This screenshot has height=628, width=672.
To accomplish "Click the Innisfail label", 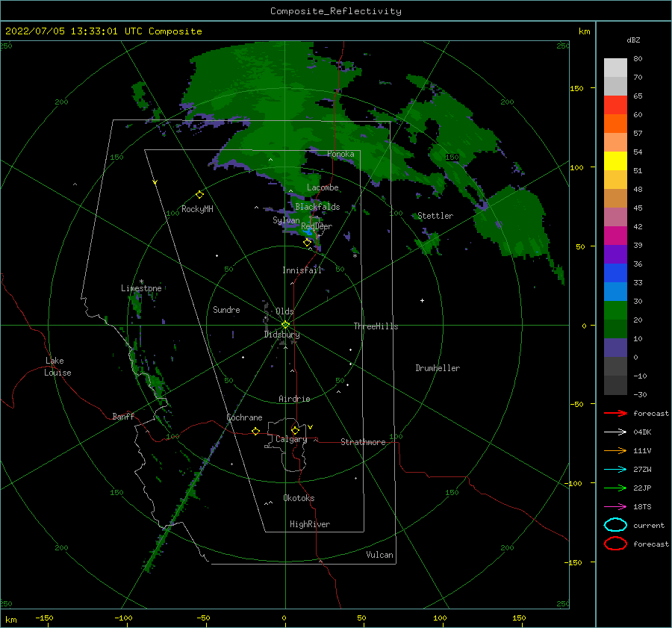I will [302, 270].
